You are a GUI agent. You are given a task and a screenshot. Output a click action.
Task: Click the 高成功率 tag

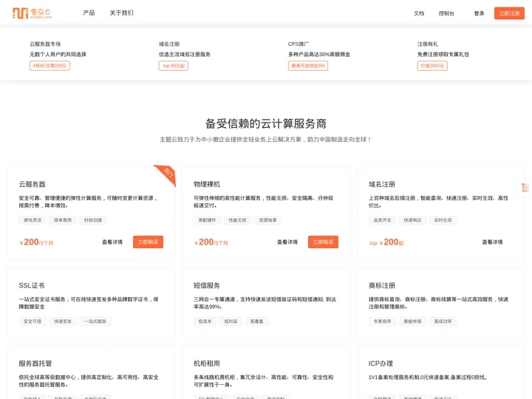coord(443,321)
